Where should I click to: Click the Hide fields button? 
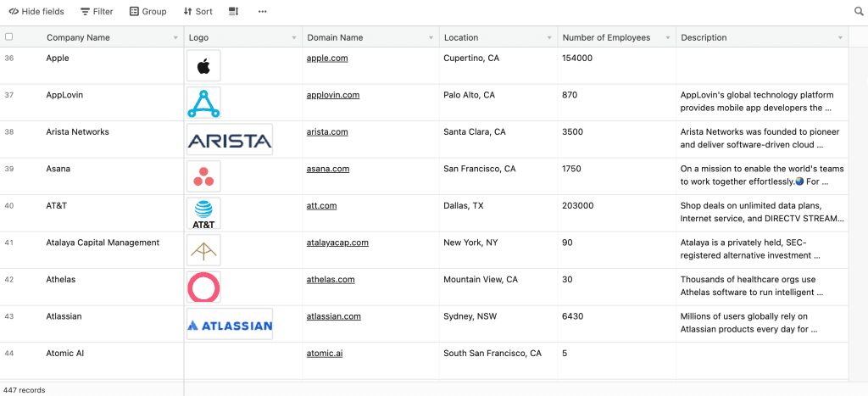36,12
